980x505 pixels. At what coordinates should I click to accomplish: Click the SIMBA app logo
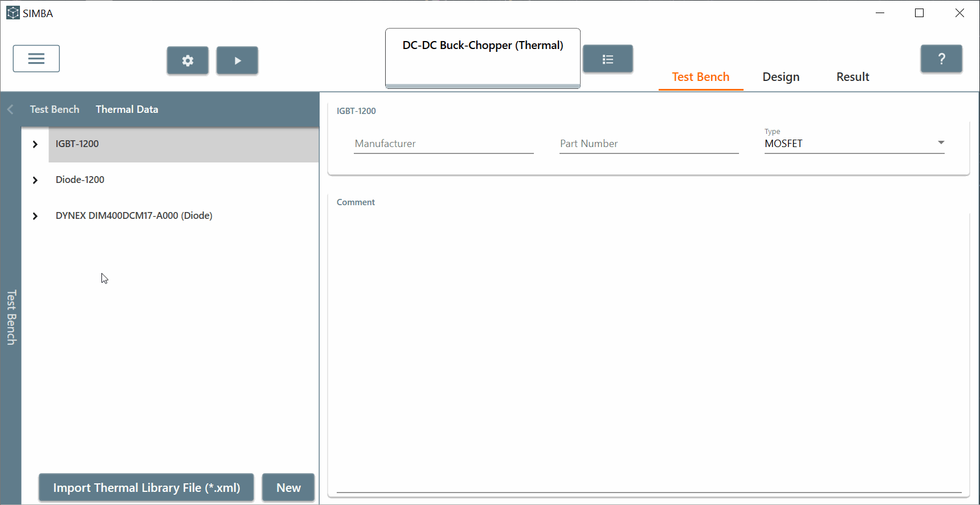13,13
